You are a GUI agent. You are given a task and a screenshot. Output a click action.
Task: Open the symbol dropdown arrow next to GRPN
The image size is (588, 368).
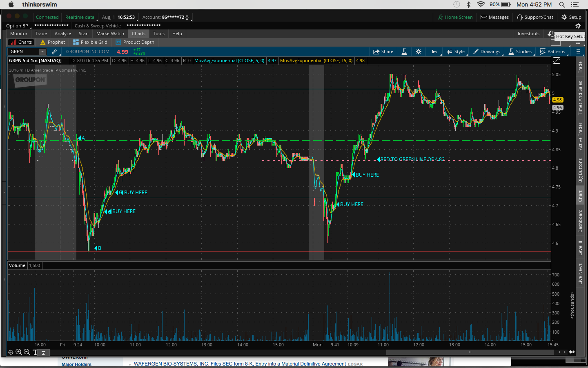click(x=42, y=52)
